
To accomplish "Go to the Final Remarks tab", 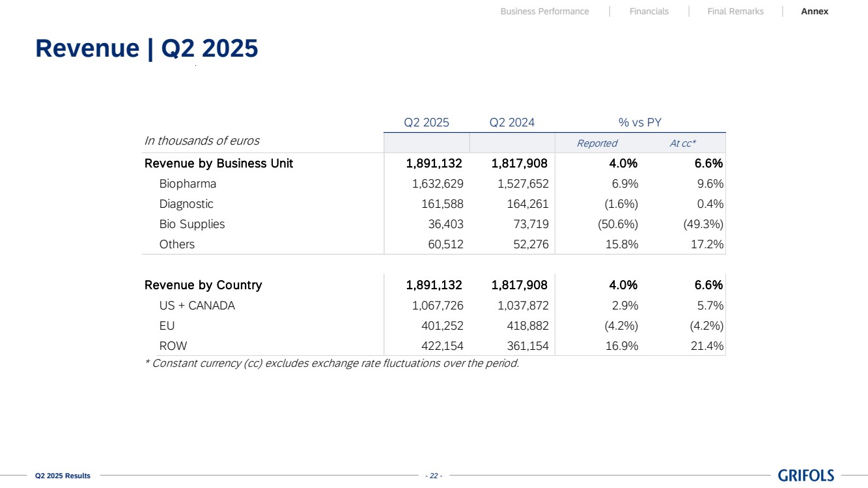I will 735,11.
